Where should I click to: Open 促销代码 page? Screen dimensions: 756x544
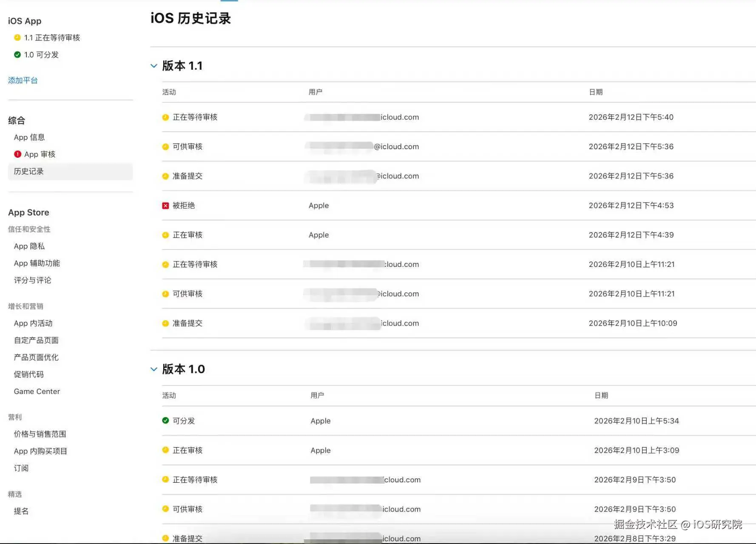pyautogui.click(x=28, y=374)
